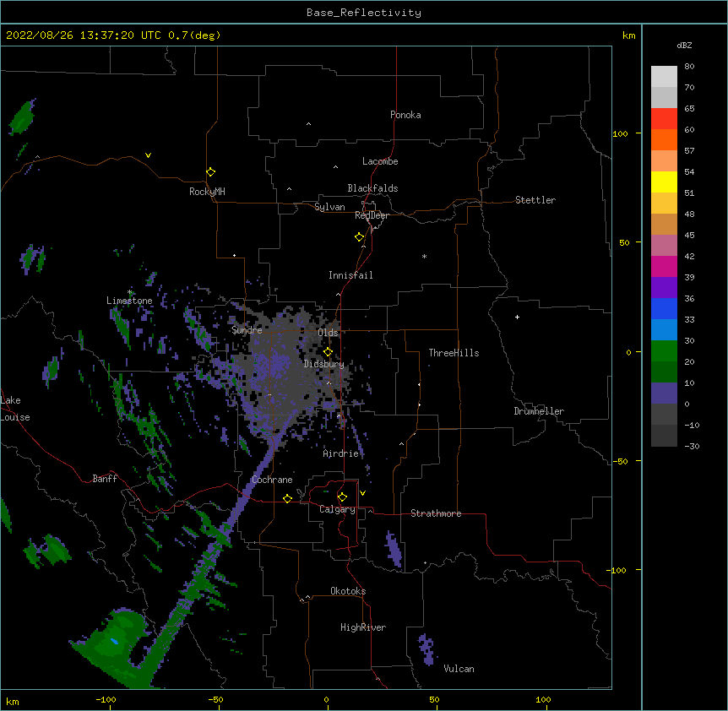Viewport: 728px width, 711px height.
Task: Click the Base_Reflectivity title
Action: tap(364, 13)
